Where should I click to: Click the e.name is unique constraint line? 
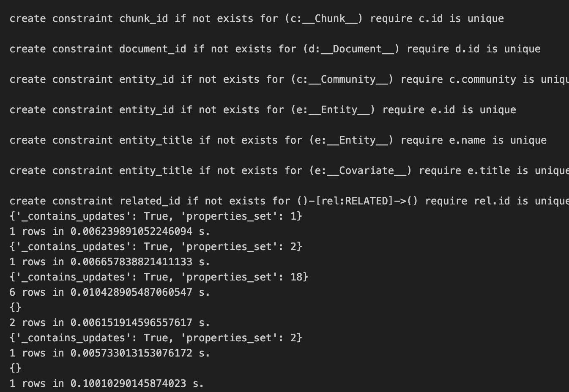click(x=278, y=140)
